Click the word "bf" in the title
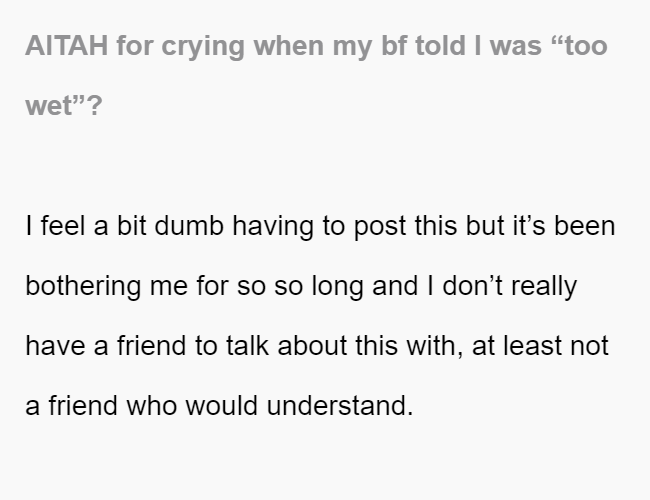The height and width of the screenshot is (500, 650). tap(393, 46)
